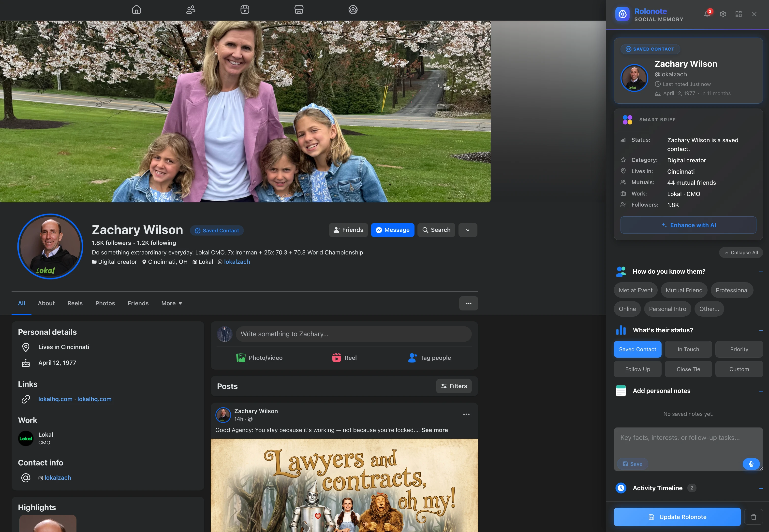The width and height of the screenshot is (769, 532).
Task: Click the cake icon beside April 12, 1977
Action: tap(26, 363)
